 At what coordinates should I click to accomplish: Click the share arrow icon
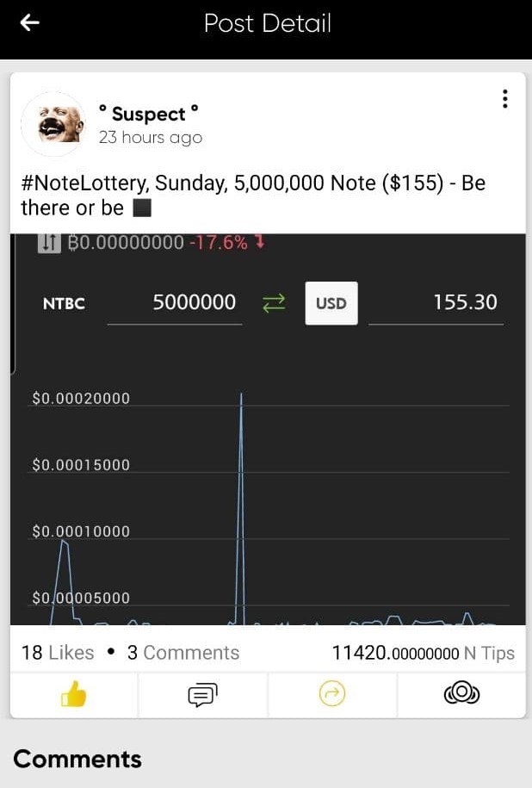332,694
